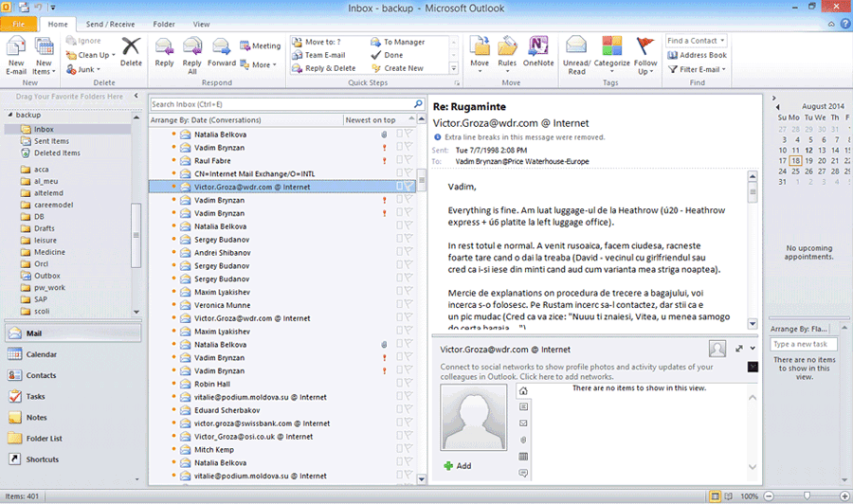Create New quick step

point(398,68)
